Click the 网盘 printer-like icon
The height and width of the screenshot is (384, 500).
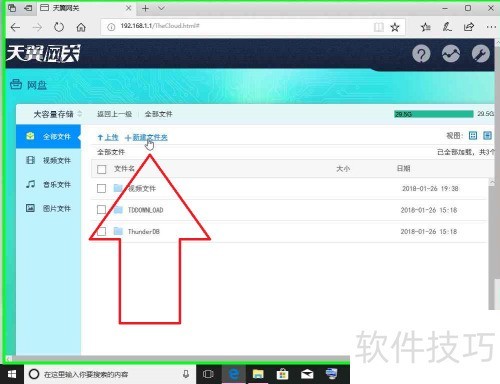16,84
